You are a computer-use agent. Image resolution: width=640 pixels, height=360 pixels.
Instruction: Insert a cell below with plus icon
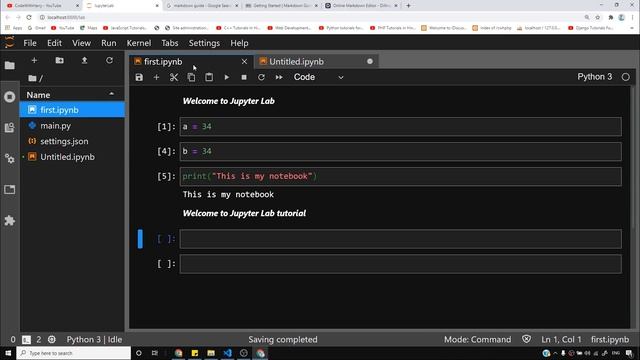click(156, 77)
